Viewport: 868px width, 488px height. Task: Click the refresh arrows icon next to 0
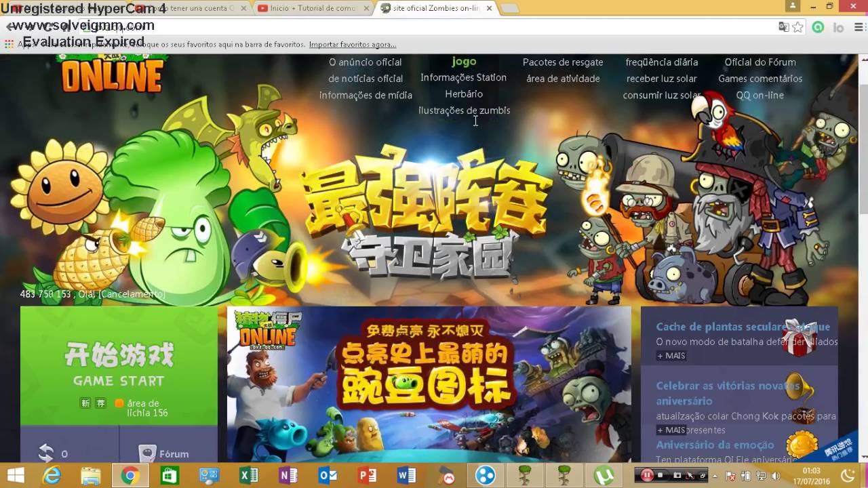[x=46, y=453]
